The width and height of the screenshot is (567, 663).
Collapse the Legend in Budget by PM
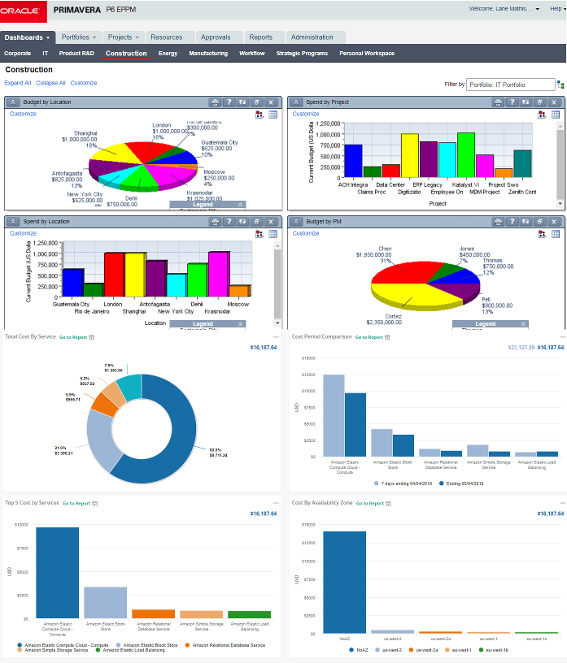523,324
